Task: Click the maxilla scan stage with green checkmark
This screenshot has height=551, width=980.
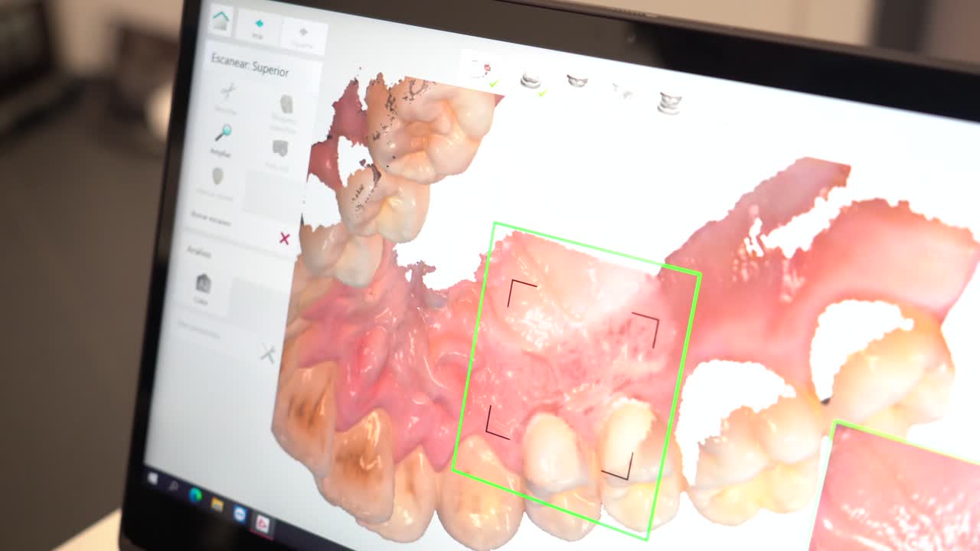Action: 531,80
